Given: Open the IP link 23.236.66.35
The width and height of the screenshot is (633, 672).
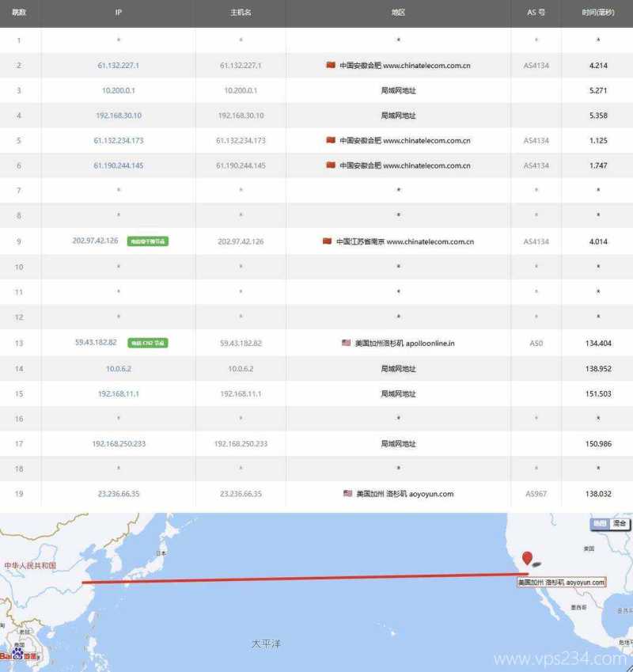Looking at the screenshot, I should click(119, 494).
